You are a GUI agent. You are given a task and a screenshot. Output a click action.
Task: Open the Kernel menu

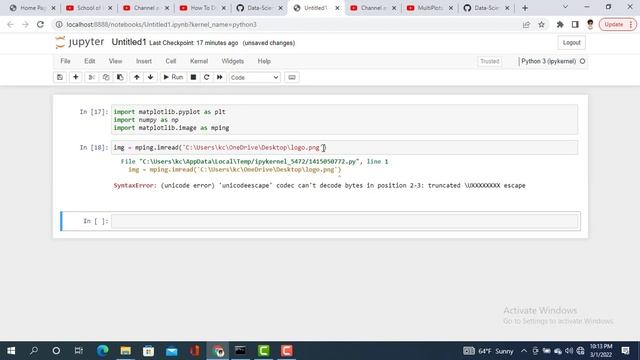pos(199,61)
